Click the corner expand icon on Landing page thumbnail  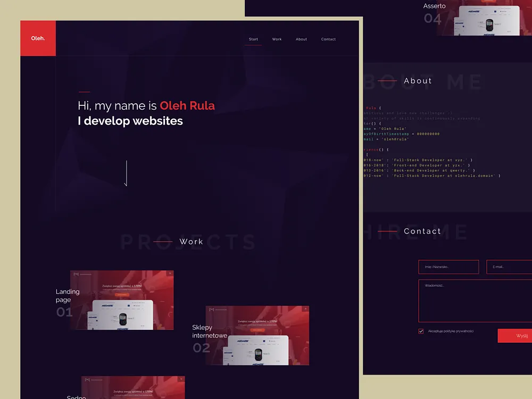pos(169,272)
